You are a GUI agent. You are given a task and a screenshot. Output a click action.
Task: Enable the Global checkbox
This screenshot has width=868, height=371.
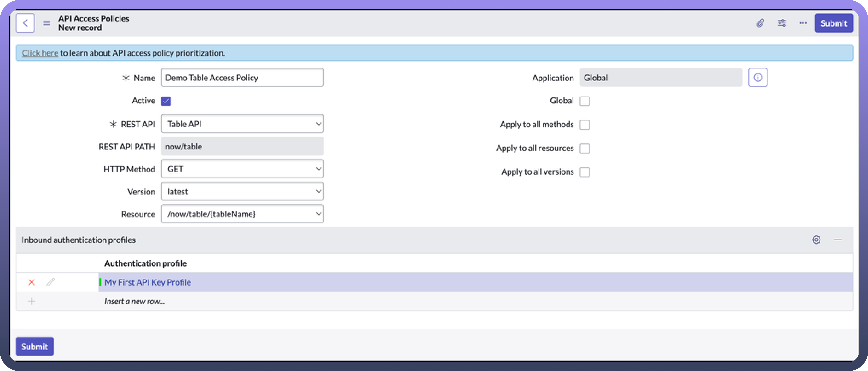pyautogui.click(x=585, y=101)
